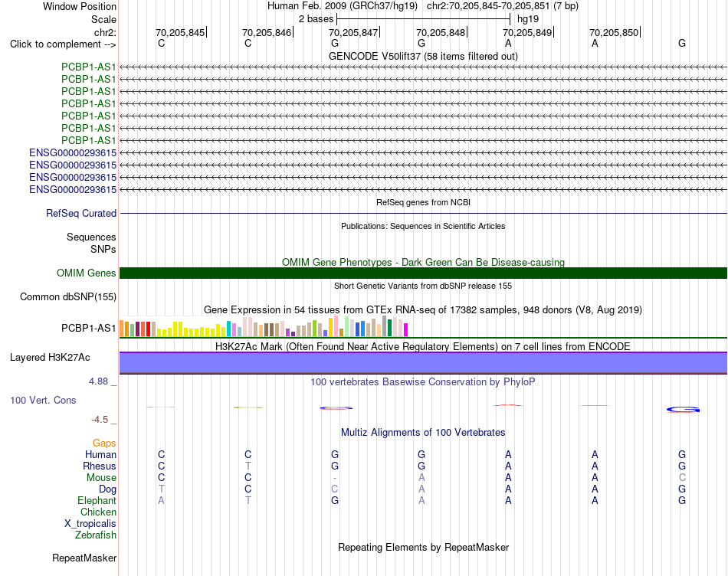
Task: Click the RefSeq Curated gene line
Action: pos(423,214)
